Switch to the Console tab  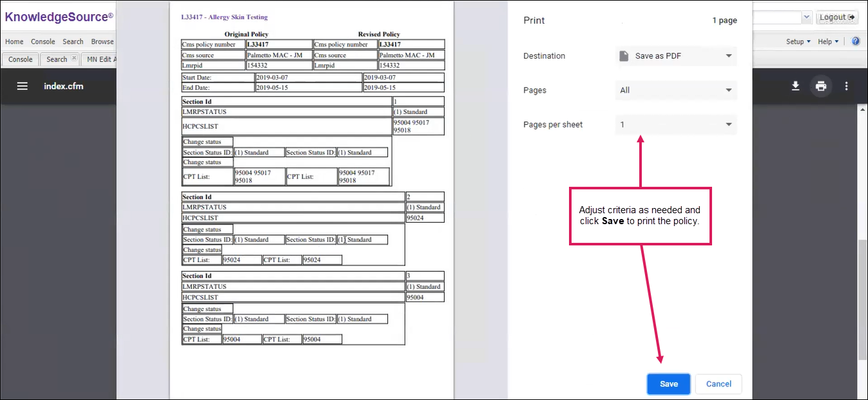coord(20,59)
